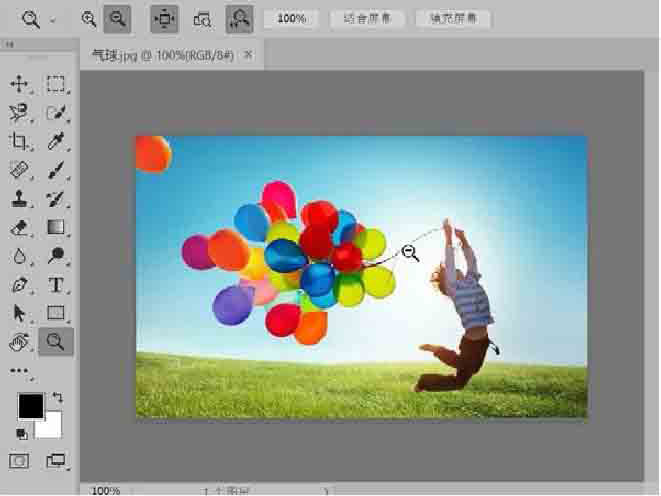Select the Type tool
Screen dimensions: 661x496
pos(56,285)
